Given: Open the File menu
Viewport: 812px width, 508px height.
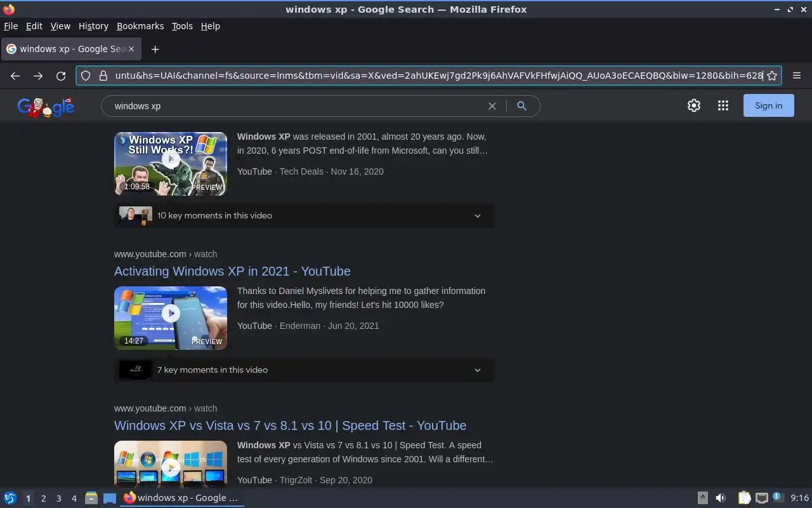Looking at the screenshot, I should 11,26.
